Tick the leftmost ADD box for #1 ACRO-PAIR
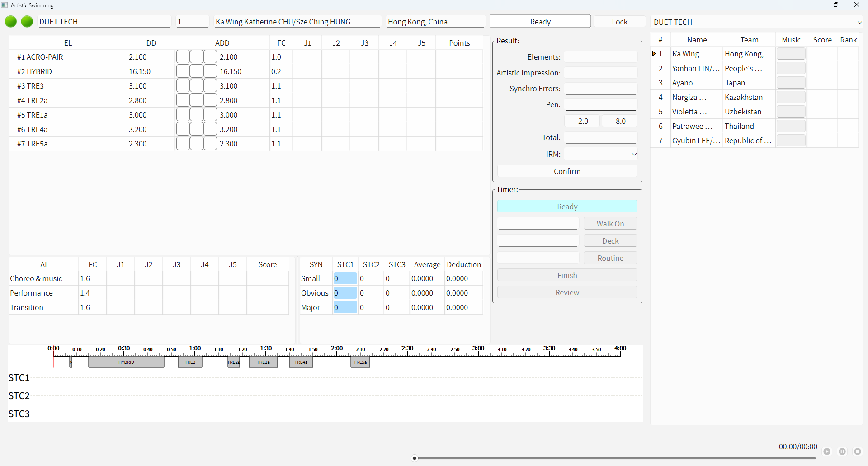The image size is (868, 466). 183,57
